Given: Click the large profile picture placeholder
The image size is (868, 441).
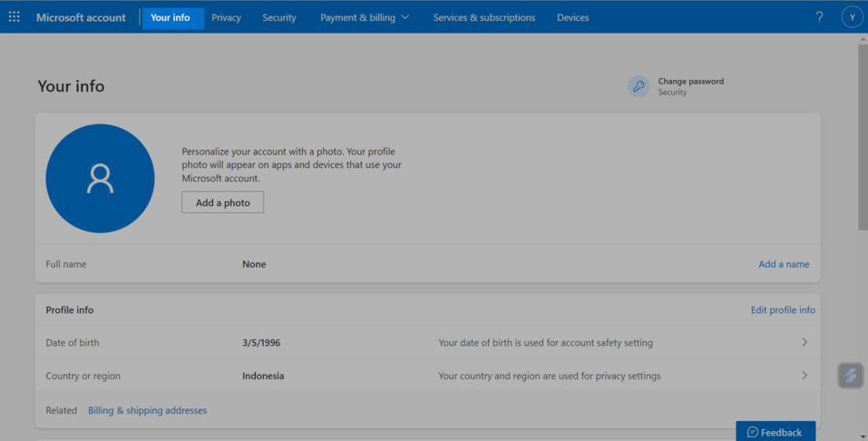Looking at the screenshot, I should click(100, 179).
